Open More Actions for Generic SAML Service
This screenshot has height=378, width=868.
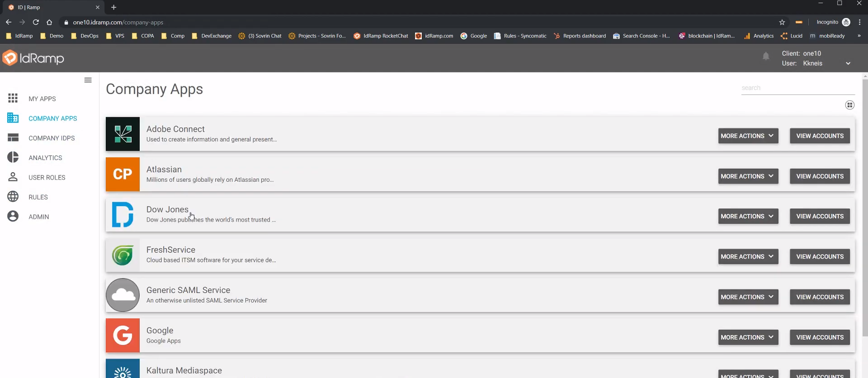click(748, 297)
